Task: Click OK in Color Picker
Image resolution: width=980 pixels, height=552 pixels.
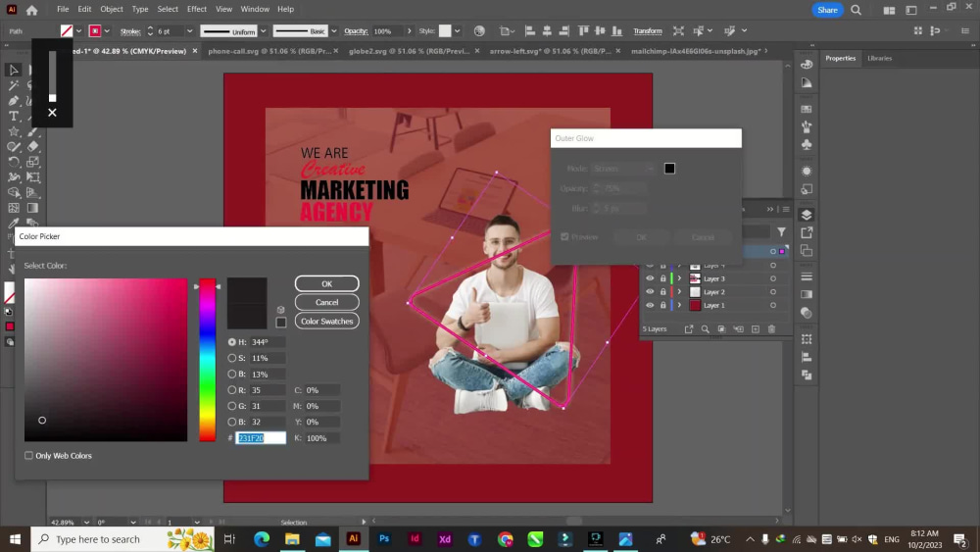Action: coord(327,283)
